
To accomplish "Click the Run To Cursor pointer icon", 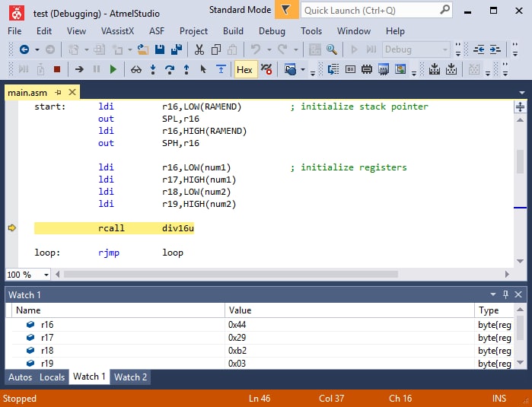I will [x=203, y=69].
